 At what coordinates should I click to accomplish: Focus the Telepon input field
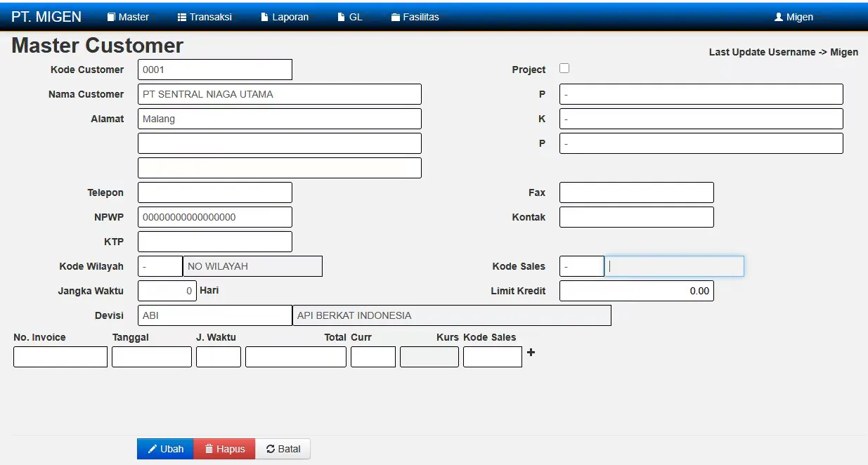[215, 192]
